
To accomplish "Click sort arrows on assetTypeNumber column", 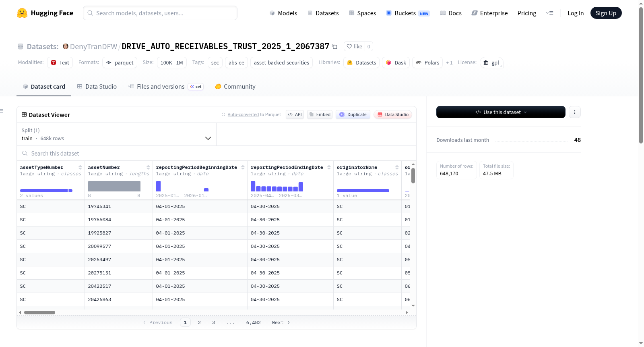I will click(x=80, y=167).
